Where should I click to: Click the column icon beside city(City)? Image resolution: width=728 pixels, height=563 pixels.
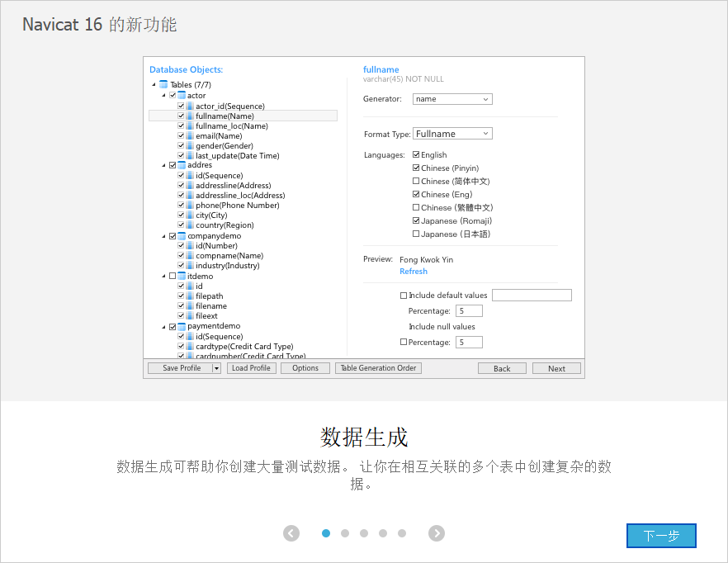[x=190, y=215]
